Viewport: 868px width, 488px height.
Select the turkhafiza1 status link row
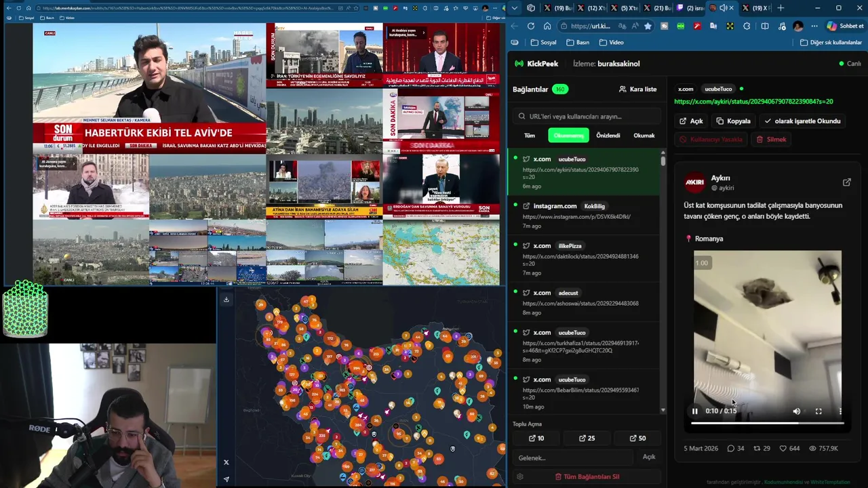pos(583,345)
